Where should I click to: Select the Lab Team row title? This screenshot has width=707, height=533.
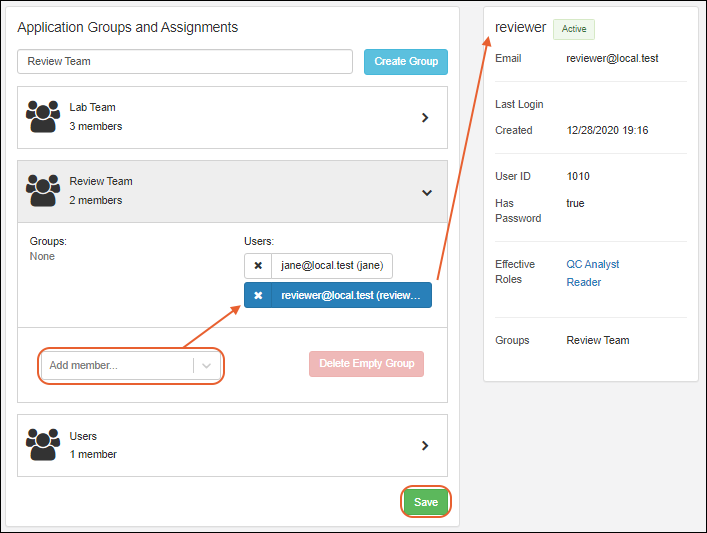point(93,107)
